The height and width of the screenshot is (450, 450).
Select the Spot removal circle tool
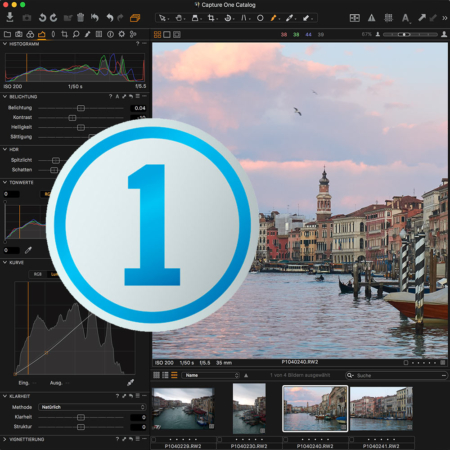click(x=260, y=18)
